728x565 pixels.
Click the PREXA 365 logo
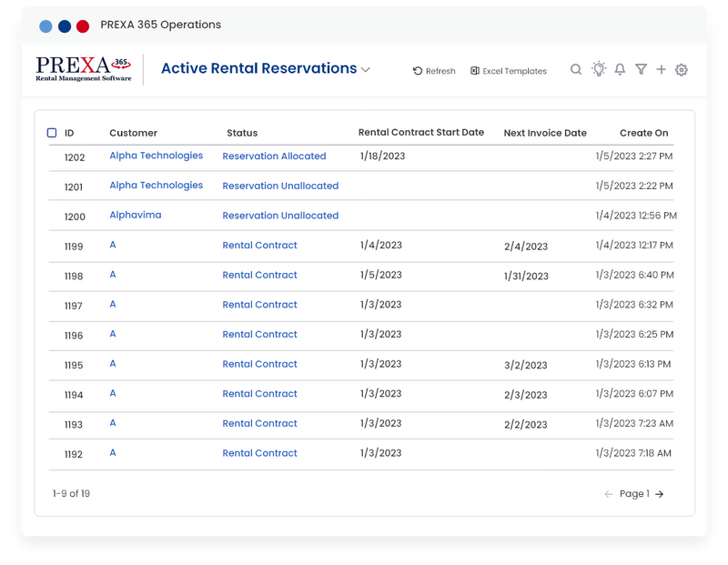pyautogui.click(x=84, y=69)
